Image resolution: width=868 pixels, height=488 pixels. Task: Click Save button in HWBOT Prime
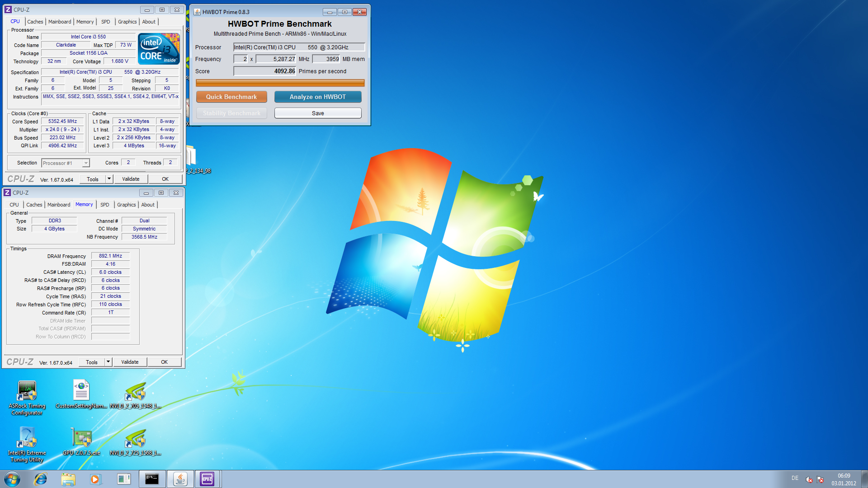click(318, 113)
